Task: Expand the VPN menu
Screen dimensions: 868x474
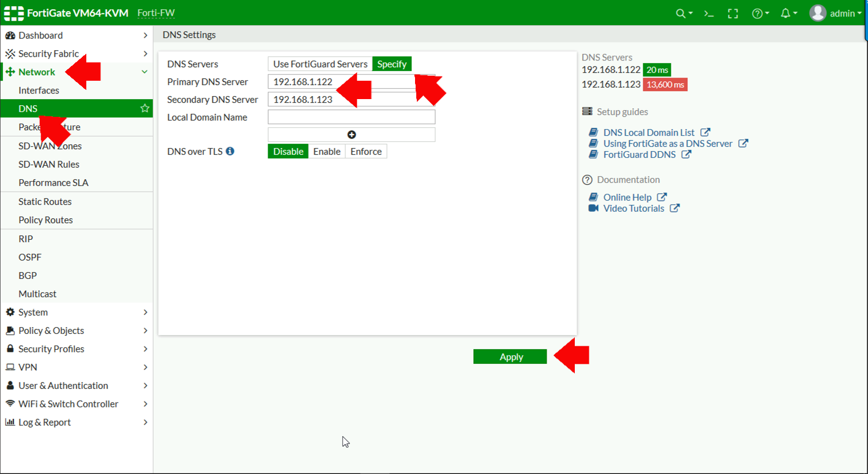Action: (x=28, y=367)
